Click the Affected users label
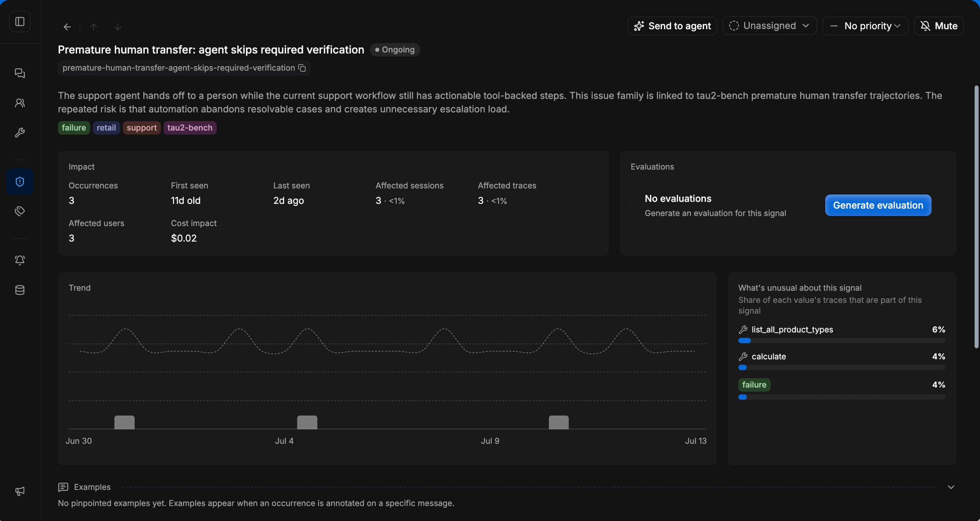Screen dimensions: 980x521 [x=96, y=223]
